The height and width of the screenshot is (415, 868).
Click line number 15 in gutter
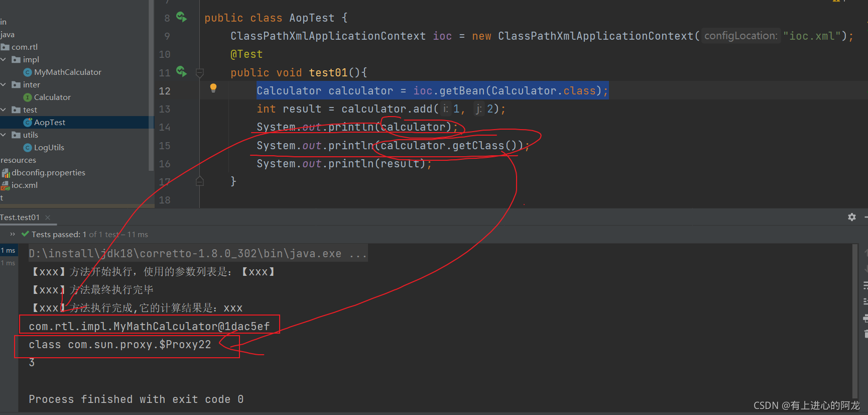click(x=165, y=146)
